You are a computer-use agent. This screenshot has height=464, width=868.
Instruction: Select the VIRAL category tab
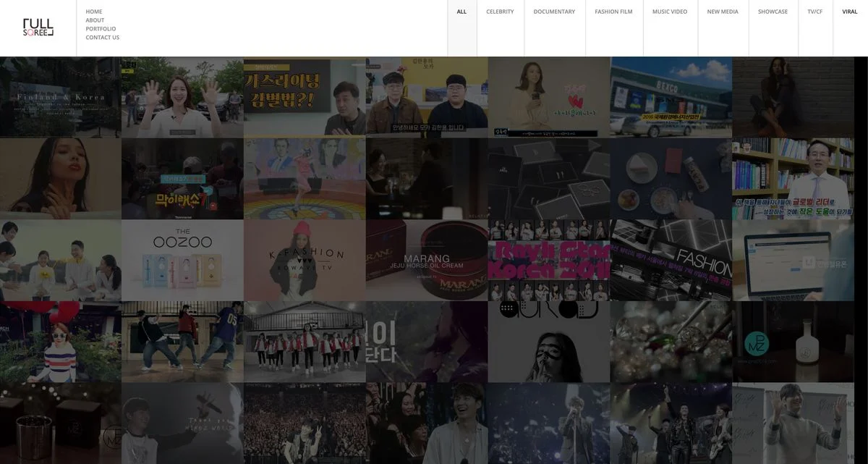click(849, 12)
